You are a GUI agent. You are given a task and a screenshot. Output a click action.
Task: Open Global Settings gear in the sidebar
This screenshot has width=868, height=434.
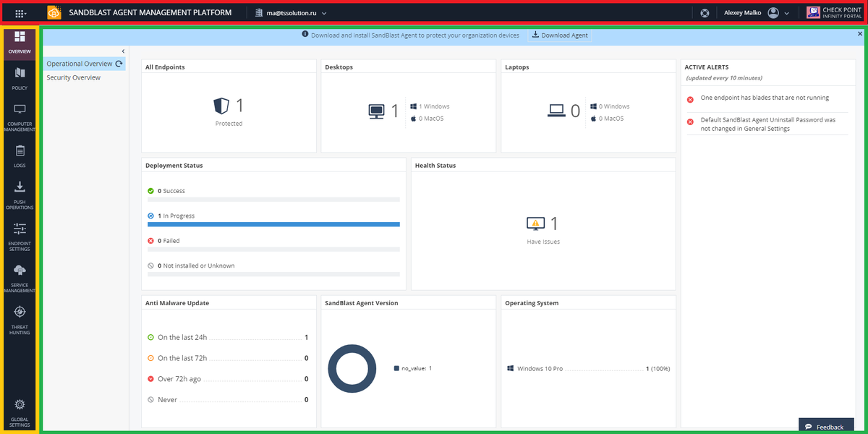pos(20,413)
